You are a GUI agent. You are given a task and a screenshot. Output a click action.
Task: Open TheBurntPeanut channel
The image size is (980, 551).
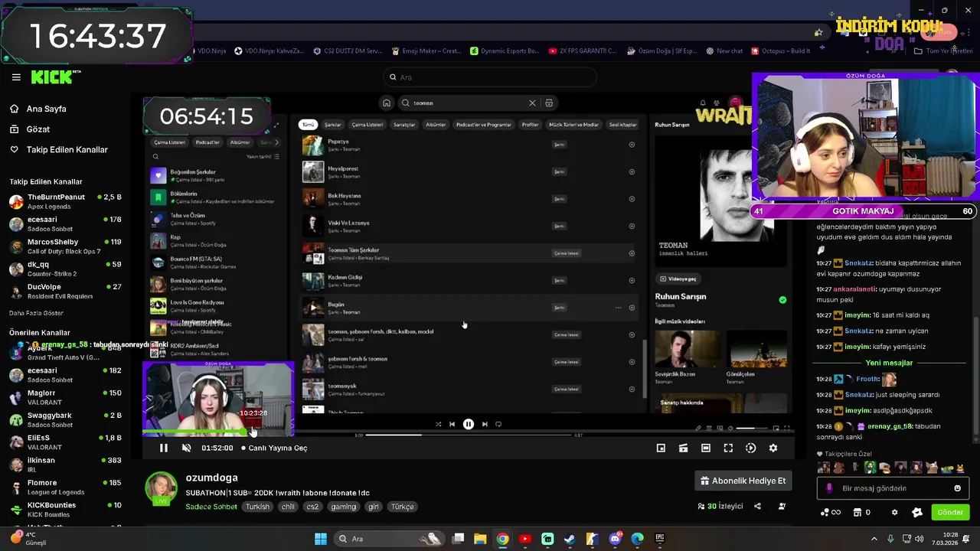tap(65, 202)
